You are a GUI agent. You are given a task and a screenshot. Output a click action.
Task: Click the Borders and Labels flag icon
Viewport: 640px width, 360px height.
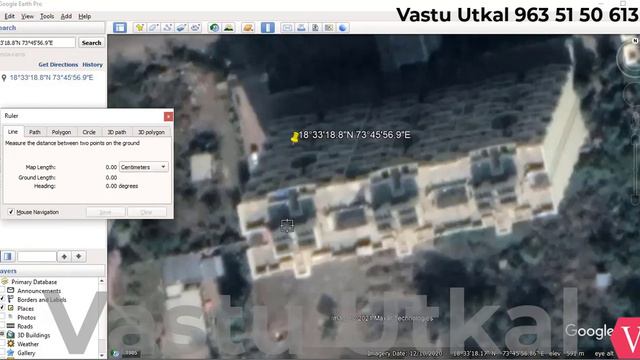pos(11,299)
